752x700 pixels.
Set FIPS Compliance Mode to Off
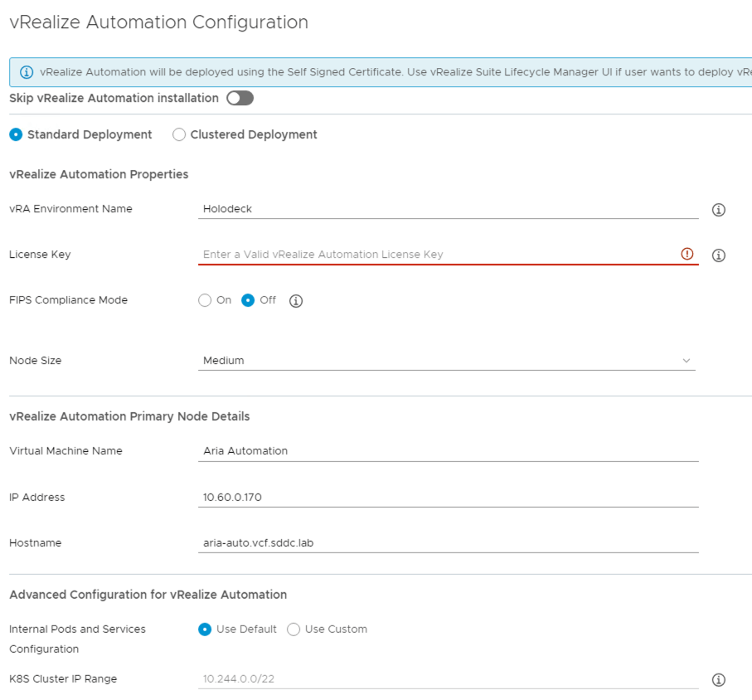click(248, 300)
